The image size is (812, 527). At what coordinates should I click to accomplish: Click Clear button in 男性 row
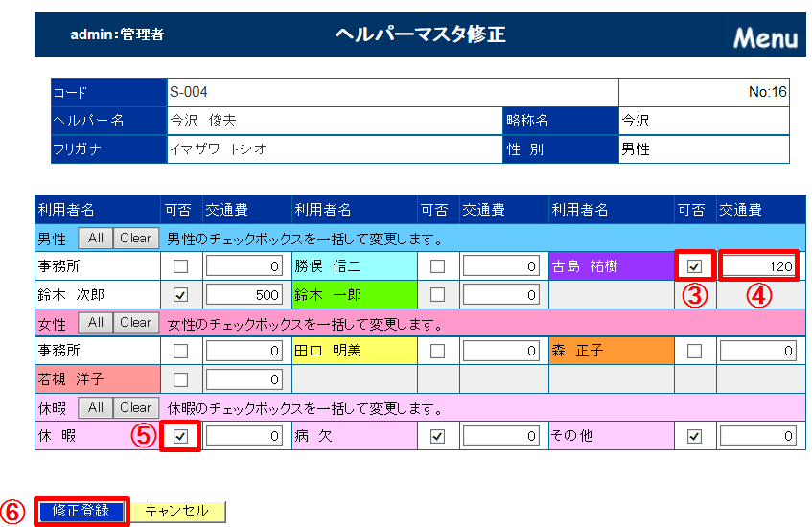[135, 238]
